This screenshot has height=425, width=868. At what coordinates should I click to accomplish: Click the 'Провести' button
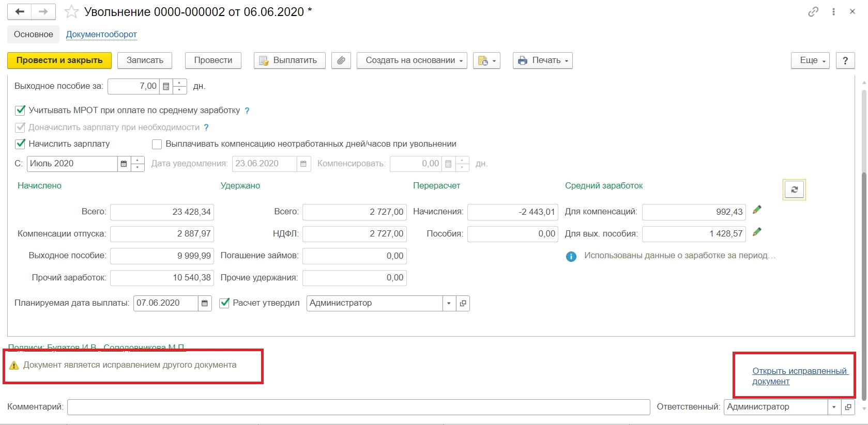tap(213, 60)
